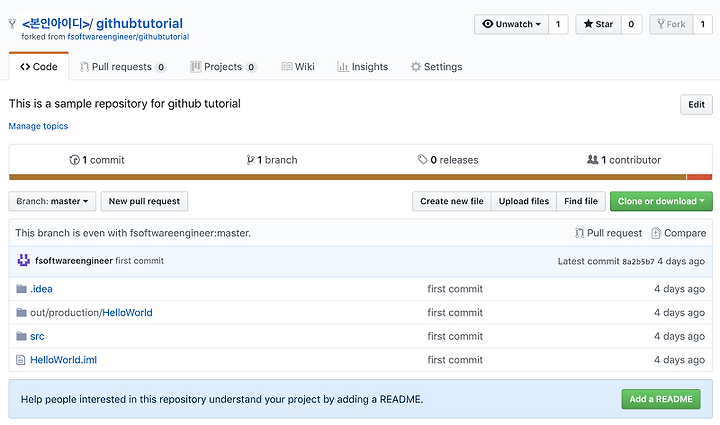Click the Manage topics link
The width and height of the screenshot is (720, 425).
point(38,126)
